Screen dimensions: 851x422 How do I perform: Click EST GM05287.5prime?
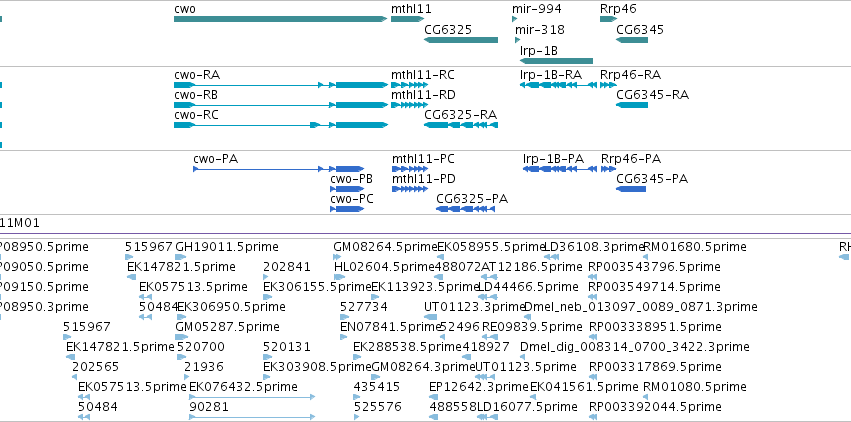(180, 337)
